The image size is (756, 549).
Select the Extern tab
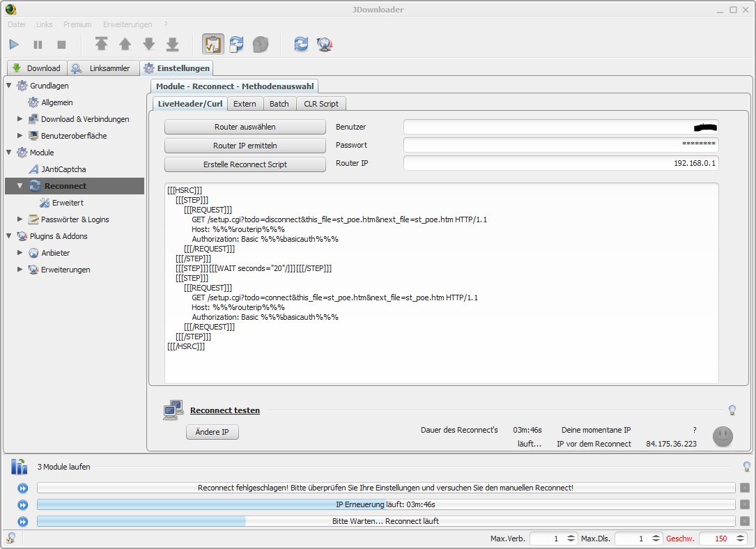(x=245, y=104)
